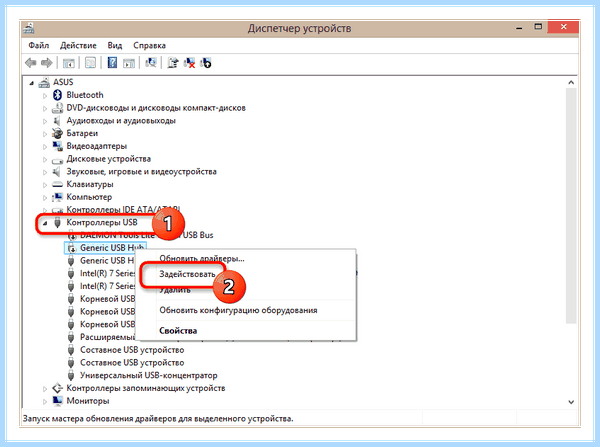Click the Back arrow toolbar icon

(x=31, y=63)
